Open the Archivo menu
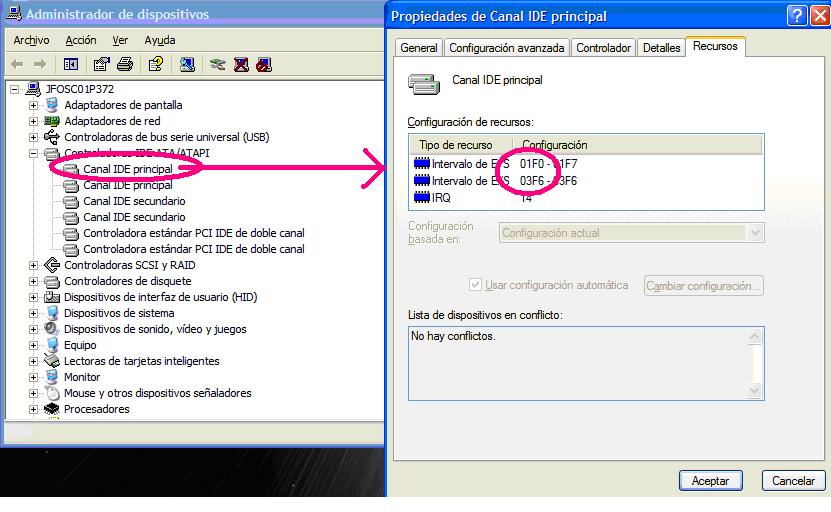Screen dimensions: 831x512 (31, 40)
